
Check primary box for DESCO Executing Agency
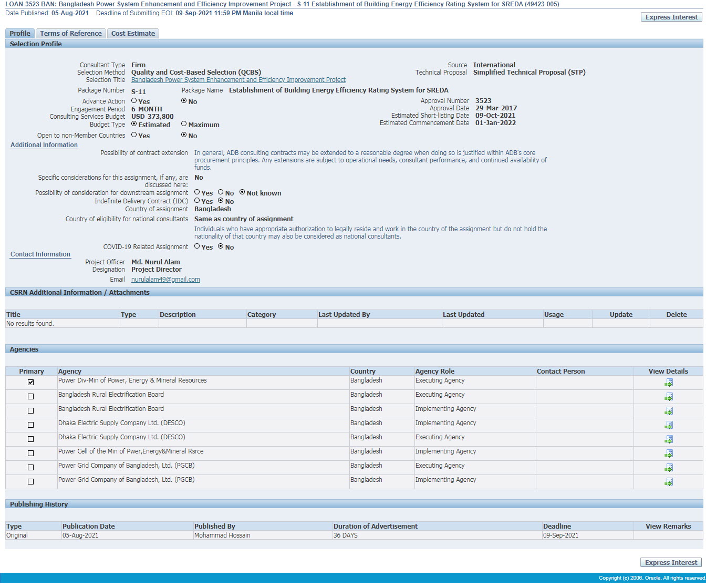pyautogui.click(x=30, y=439)
